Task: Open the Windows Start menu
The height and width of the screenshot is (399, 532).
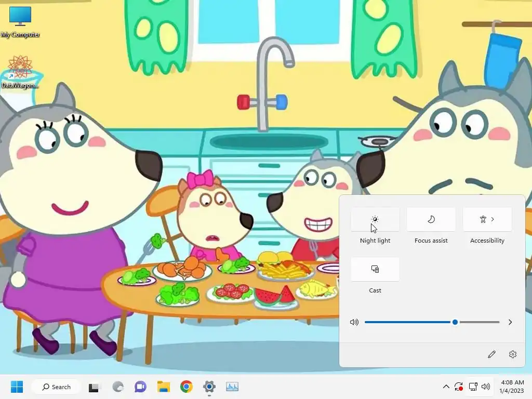Action: point(17,387)
